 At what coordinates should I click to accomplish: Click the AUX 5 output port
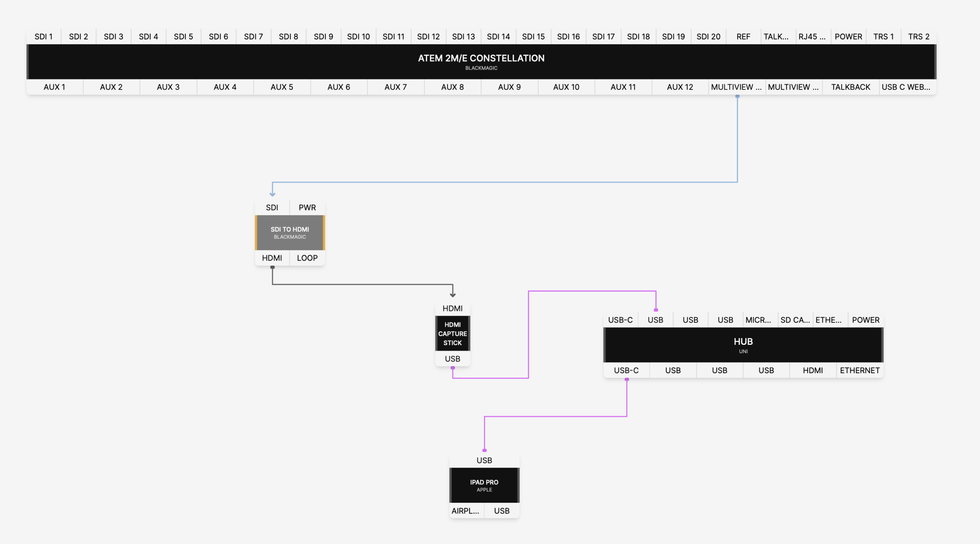(x=282, y=87)
